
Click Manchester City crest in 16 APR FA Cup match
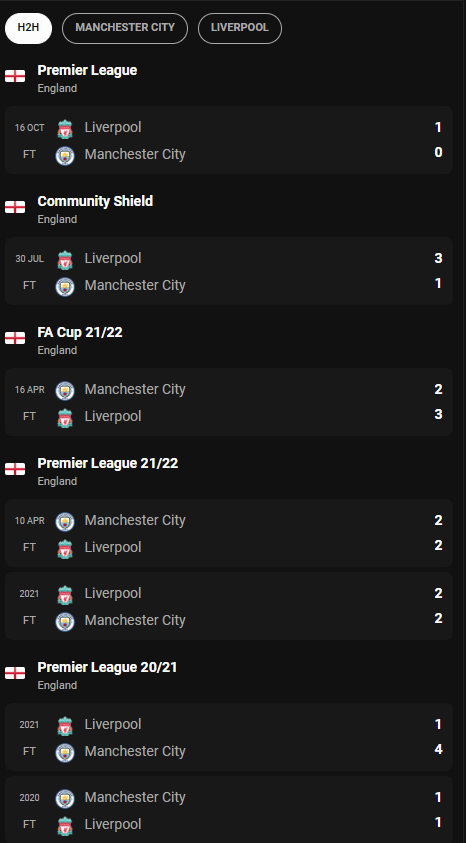(65, 391)
